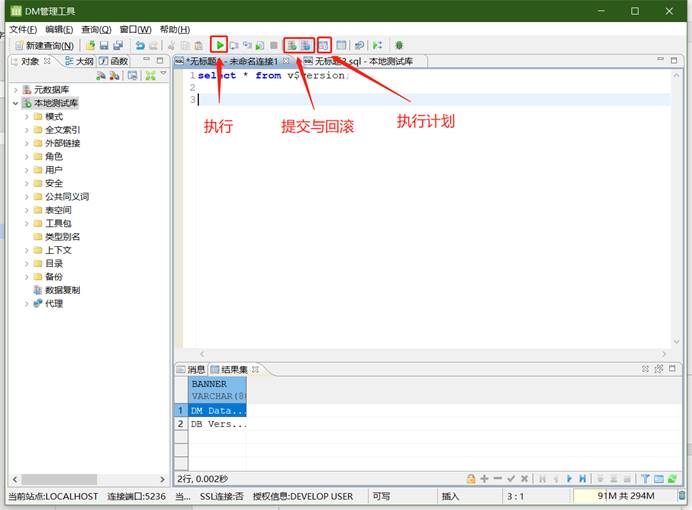Expand the 备份 folder
The width and height of the screenshot is (692, 510).
click(x=27, y=277)
